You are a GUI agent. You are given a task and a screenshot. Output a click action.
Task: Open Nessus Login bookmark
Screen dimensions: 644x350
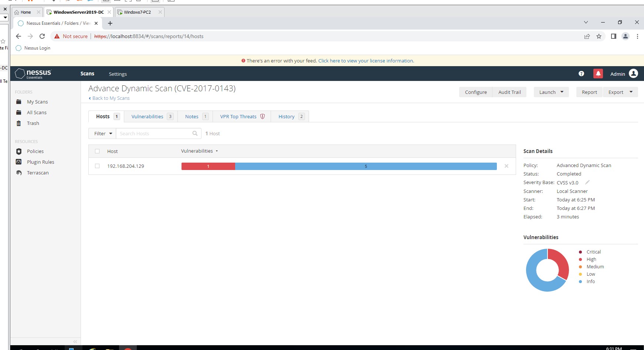pos(33,48)
